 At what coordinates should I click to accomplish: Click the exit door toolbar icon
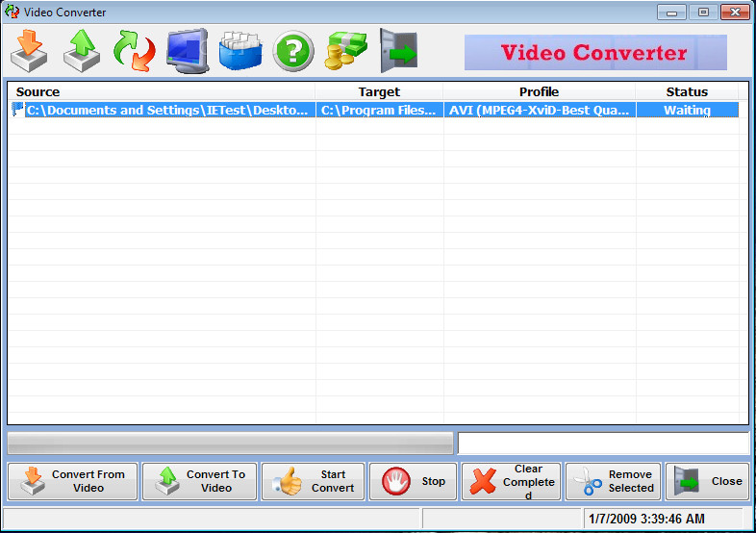click(399, 51)
